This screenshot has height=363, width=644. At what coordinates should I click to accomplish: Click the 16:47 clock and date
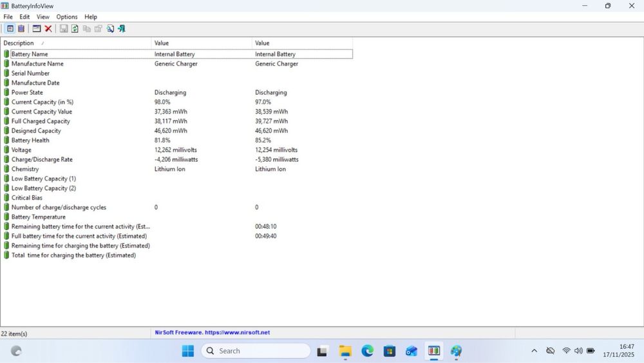618,351
